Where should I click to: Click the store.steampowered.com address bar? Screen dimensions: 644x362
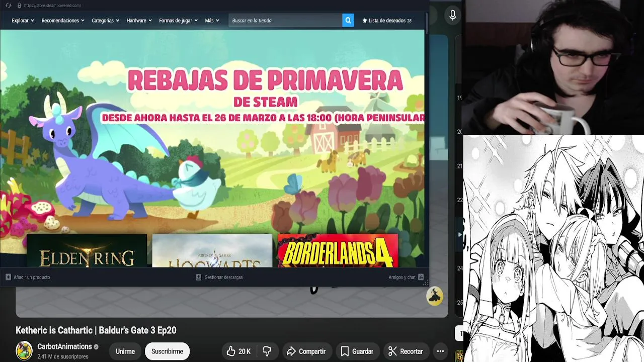pyautogui.click(x=52, y=6)
